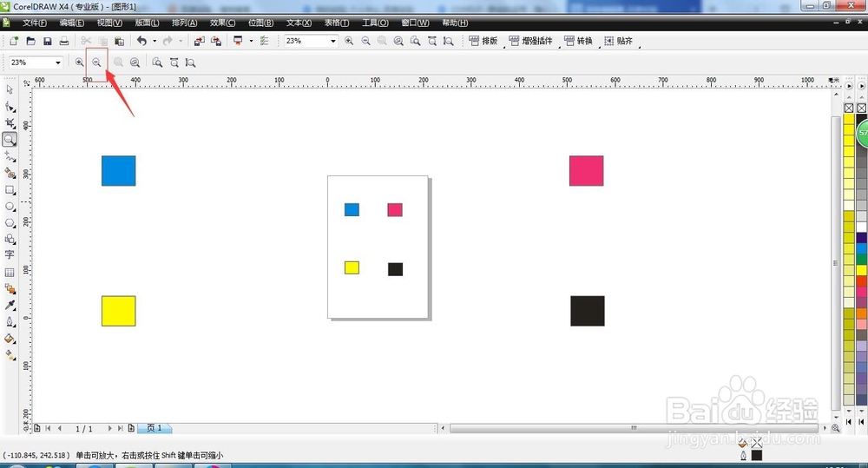
Task: Select the Interactive Fill tool
Action: 10,355
